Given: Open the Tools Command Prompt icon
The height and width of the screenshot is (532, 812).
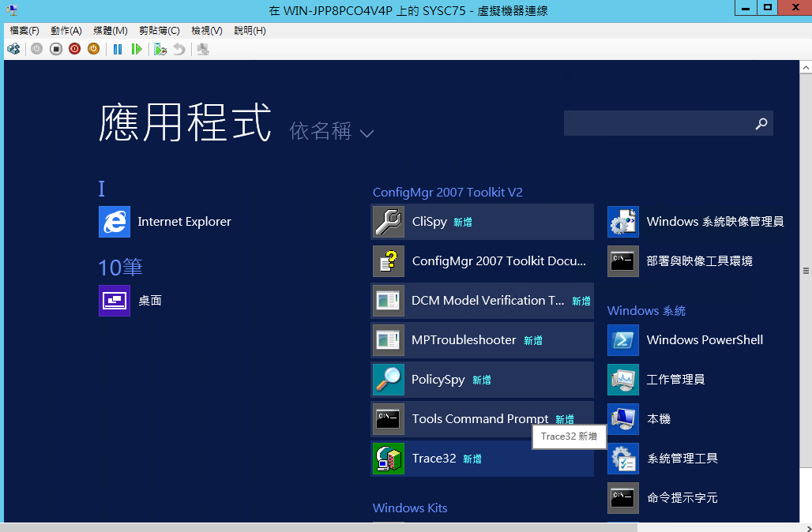Looking at the screenshot, I should click(389, 418).
